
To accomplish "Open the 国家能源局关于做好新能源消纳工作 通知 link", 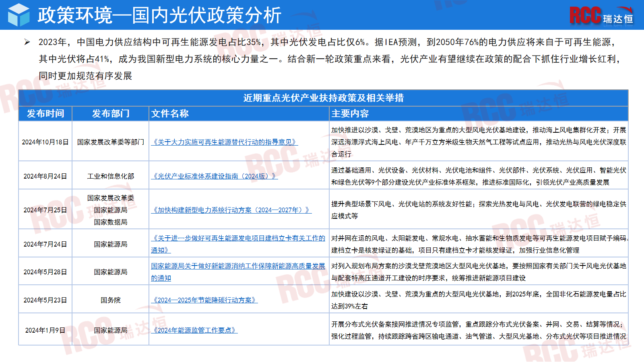I will coord(238,272).
